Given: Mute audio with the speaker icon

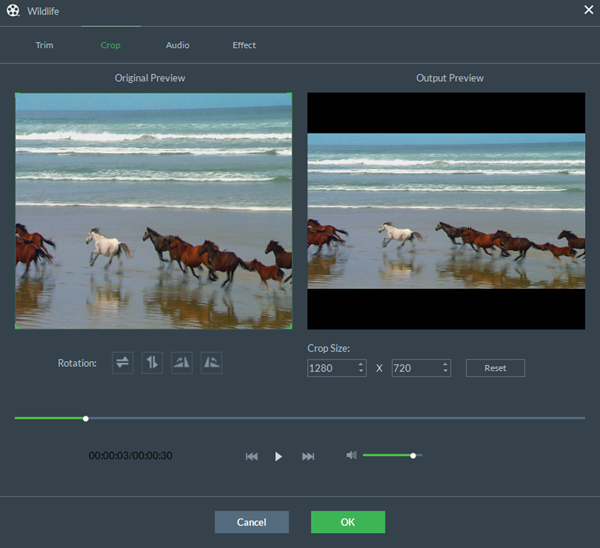Looking at the screenshot, I should point(351,455).
